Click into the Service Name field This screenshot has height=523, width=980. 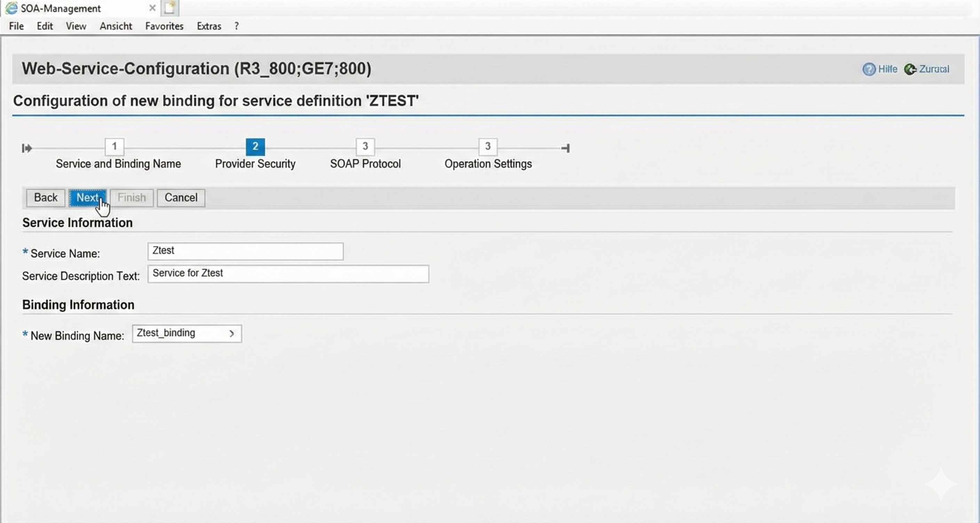click(245, 251)
